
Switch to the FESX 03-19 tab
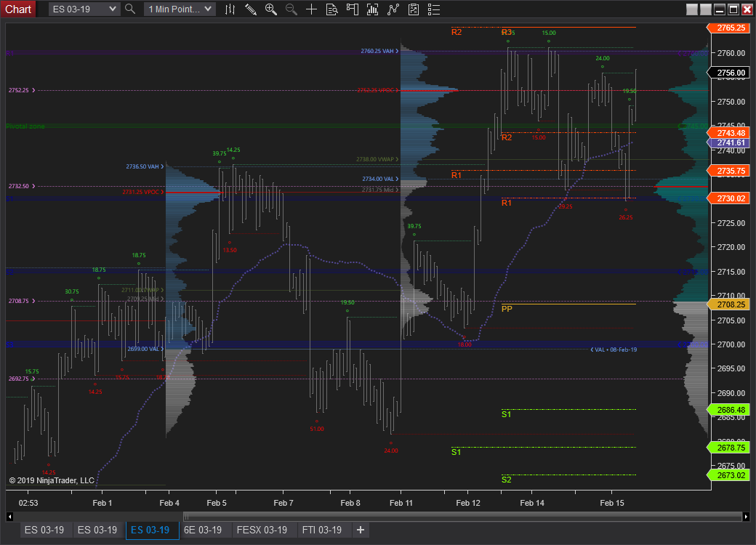point(262,530)
